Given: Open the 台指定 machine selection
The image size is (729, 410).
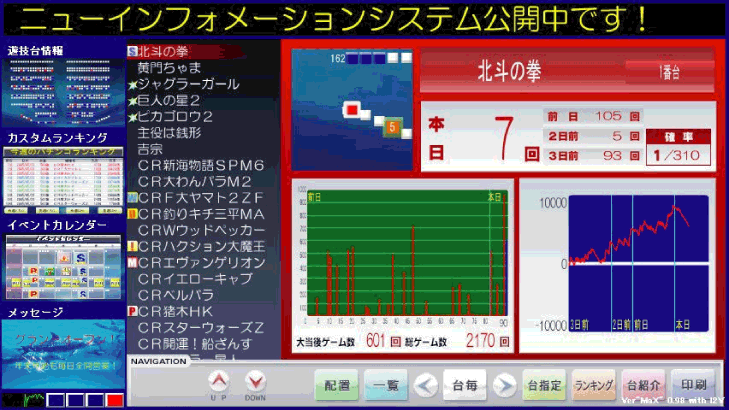Looking at the screenshot, I should coord(544,385).
